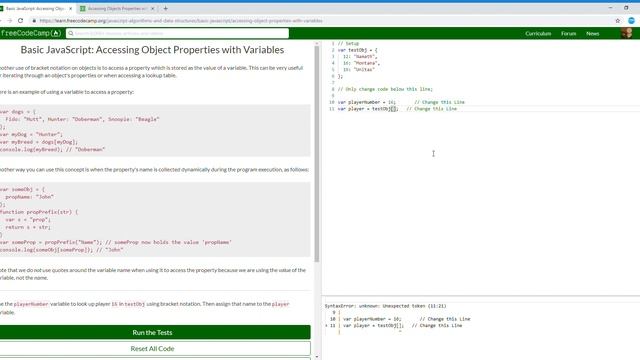
Task: Click the 'var testObj = {' code line
Action: click(x=357, y=50)
